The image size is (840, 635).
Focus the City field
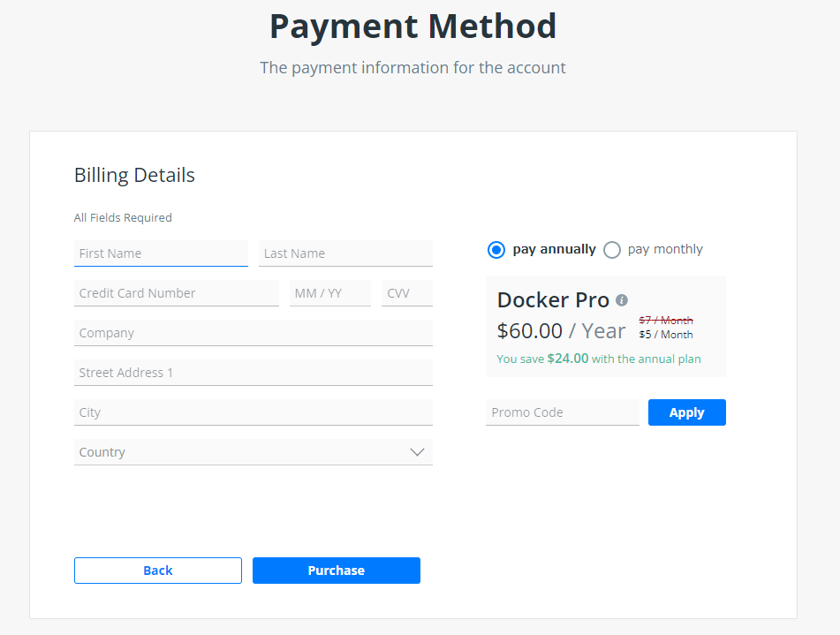pyautogui.click(x=254, y=412)
